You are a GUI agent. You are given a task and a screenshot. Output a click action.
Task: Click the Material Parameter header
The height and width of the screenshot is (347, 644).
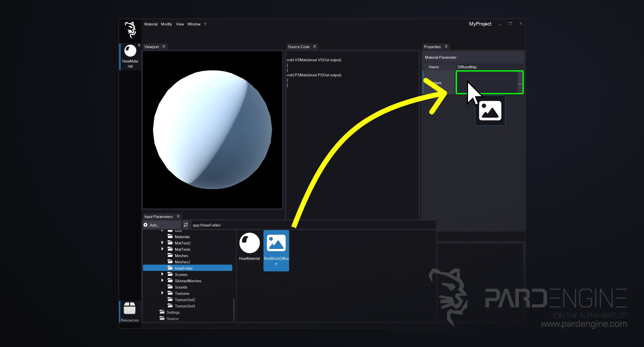click(x=473, y=57)
